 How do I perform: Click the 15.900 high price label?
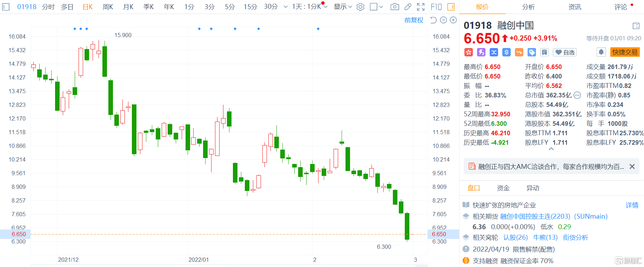click(x=123, y=35)
